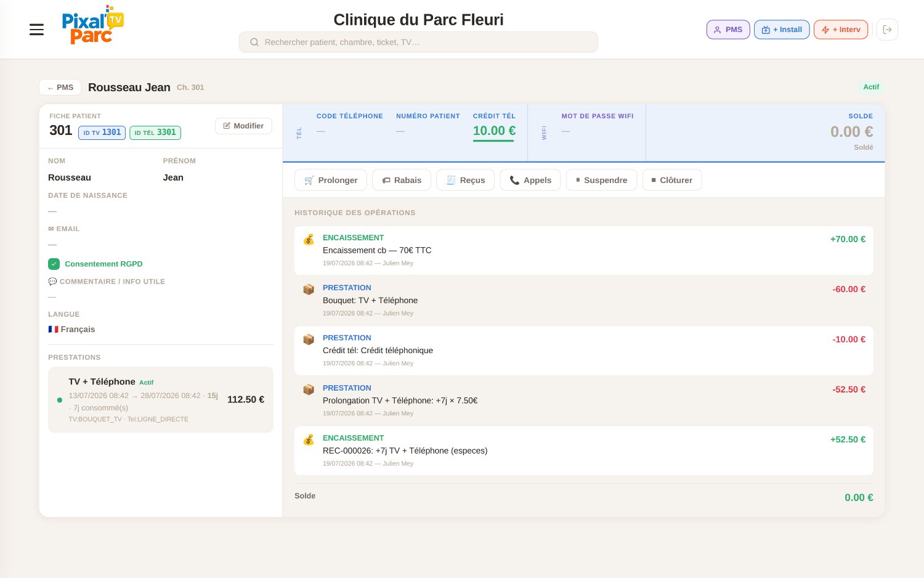
Task: Click the cart icon on Prolonger
Action: pos(309,181)
